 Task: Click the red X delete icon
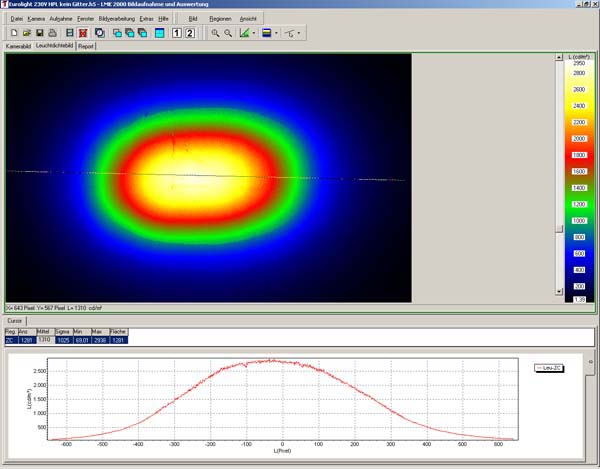tap(83, 33)
